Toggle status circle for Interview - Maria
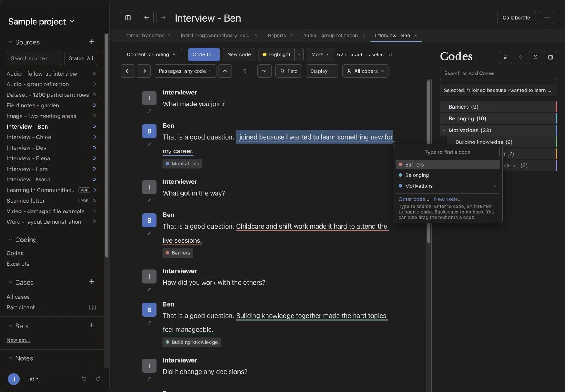The width and height of the screenshot is (565, 392). (x=94, y=180)
